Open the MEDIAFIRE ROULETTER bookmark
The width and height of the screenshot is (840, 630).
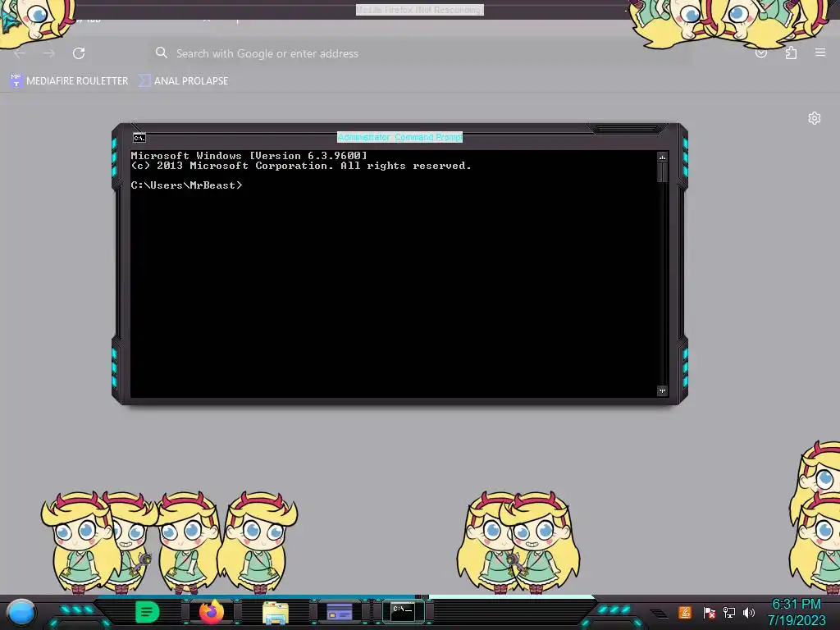click(70, 81)
